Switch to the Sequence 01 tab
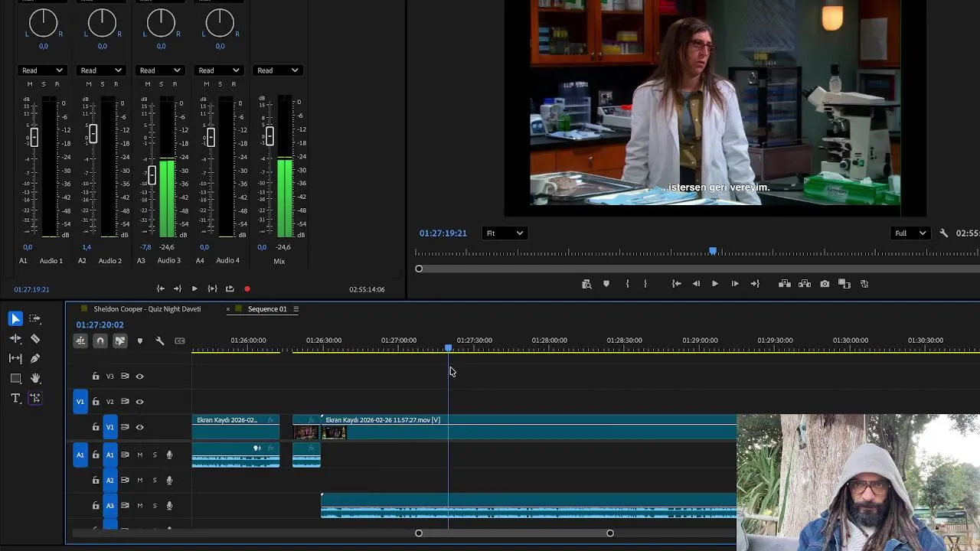This screenshot has height=551, width=980. [267, 309]
